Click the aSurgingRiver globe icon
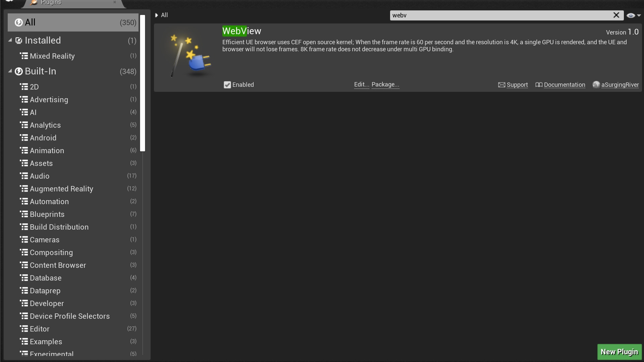Screen dimensions: 644x362 tap(596, 85)
